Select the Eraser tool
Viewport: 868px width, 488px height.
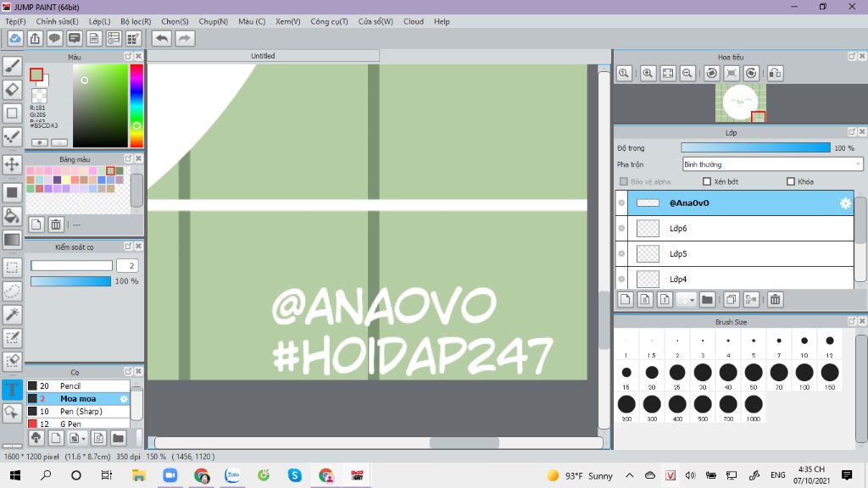(12, 90)
